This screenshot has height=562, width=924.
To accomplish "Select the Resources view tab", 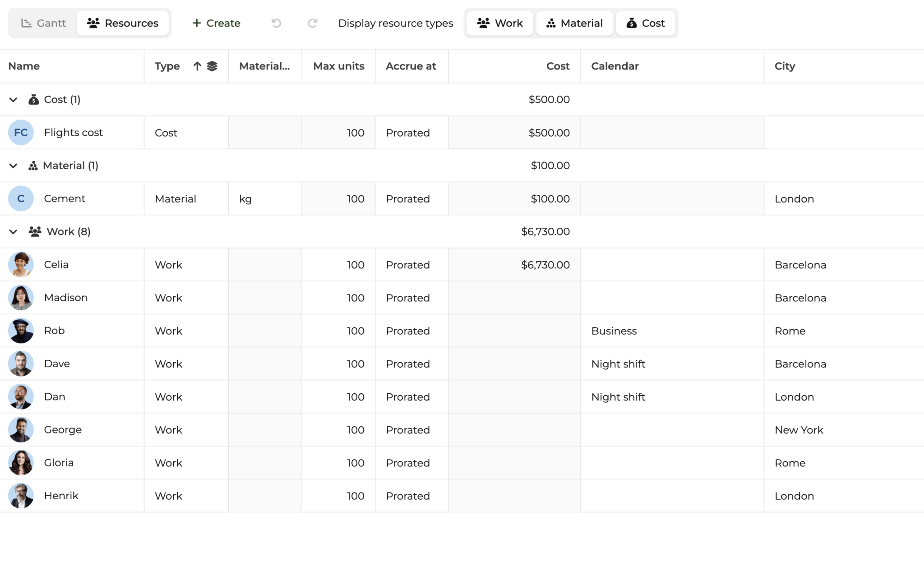I will tap(123, 23).
